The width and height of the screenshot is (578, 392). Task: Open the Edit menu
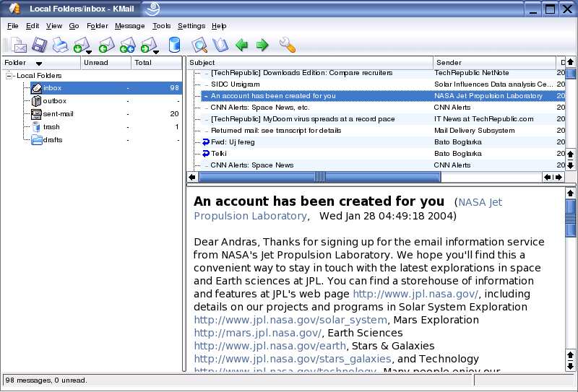33,26
